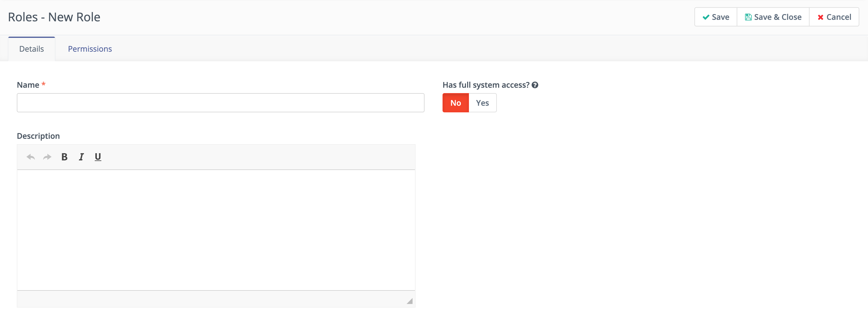Viewport: 868px width, 328px height.
Task: Click the floppy disk Save & Close icon
Action: [x=748, y=17]
